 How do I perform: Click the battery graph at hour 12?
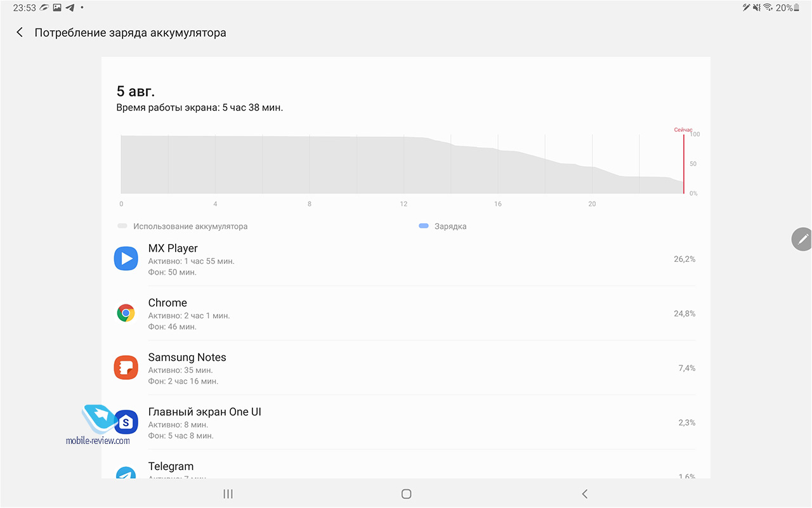[403, 165]
